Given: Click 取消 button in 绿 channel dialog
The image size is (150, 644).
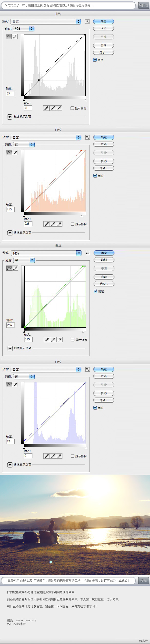Looking at the screenshot, I should pyautogui.click(x=104, y=260).
